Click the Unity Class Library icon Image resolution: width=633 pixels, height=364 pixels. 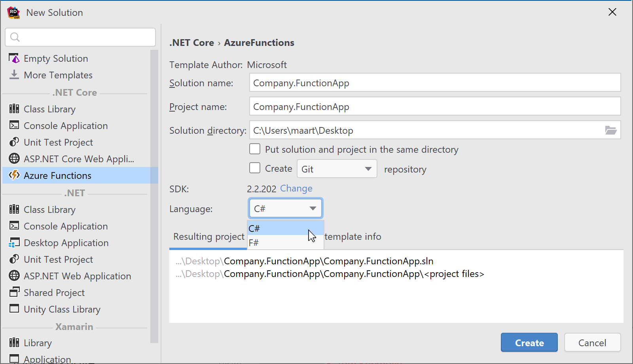(x=14, y=309)
